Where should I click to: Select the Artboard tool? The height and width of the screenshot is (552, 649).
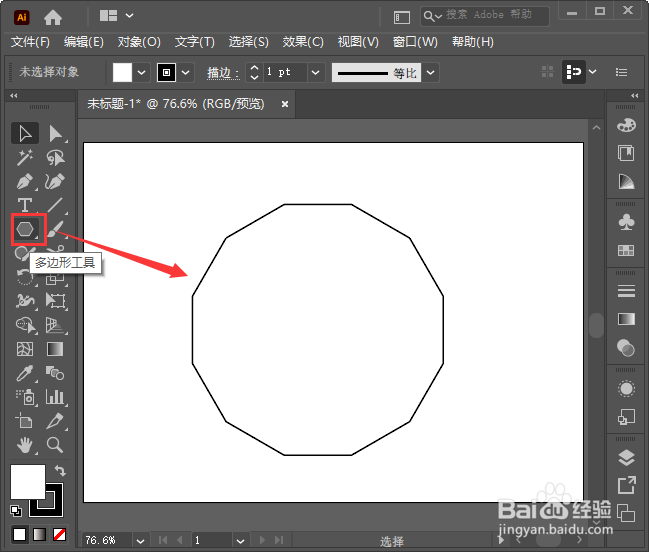point(25,421)
